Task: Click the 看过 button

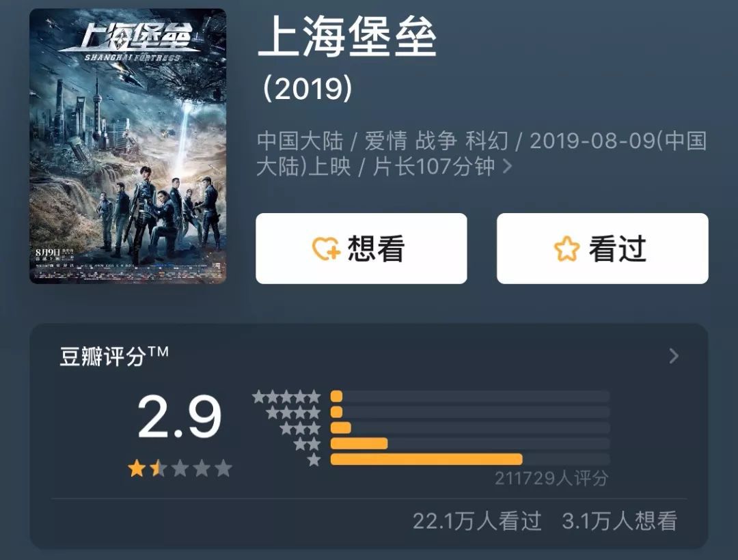Action: point(603,249)
